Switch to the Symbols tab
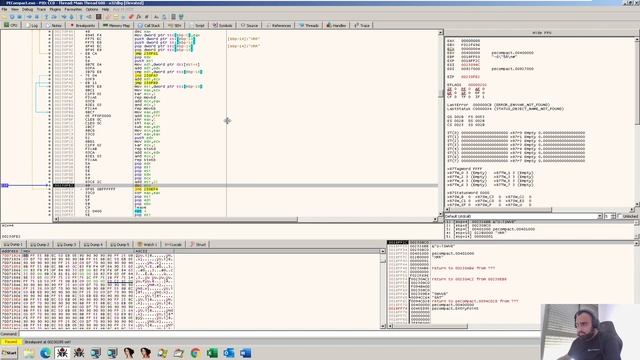 point(222,25)
